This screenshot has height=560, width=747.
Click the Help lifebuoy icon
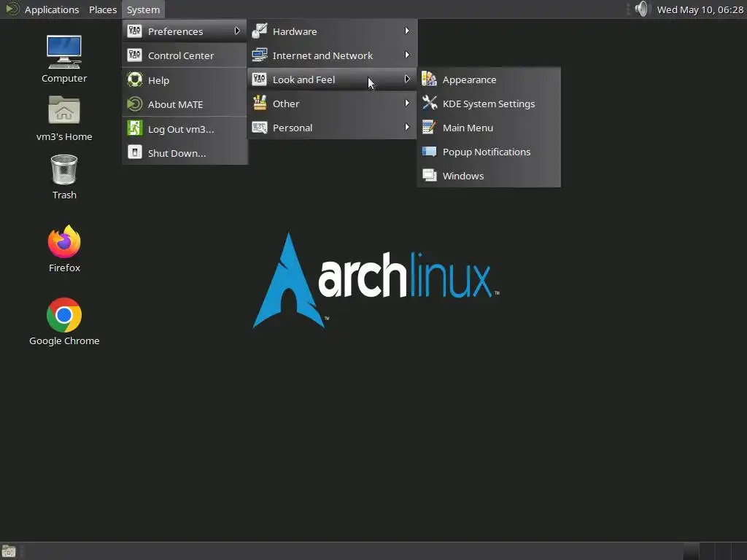(x=135, y=79)
